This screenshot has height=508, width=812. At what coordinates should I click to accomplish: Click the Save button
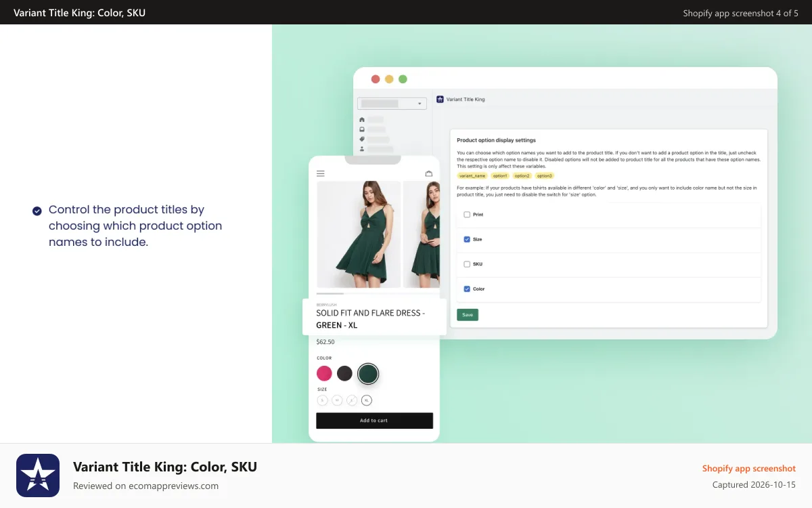tap(468, 315)
